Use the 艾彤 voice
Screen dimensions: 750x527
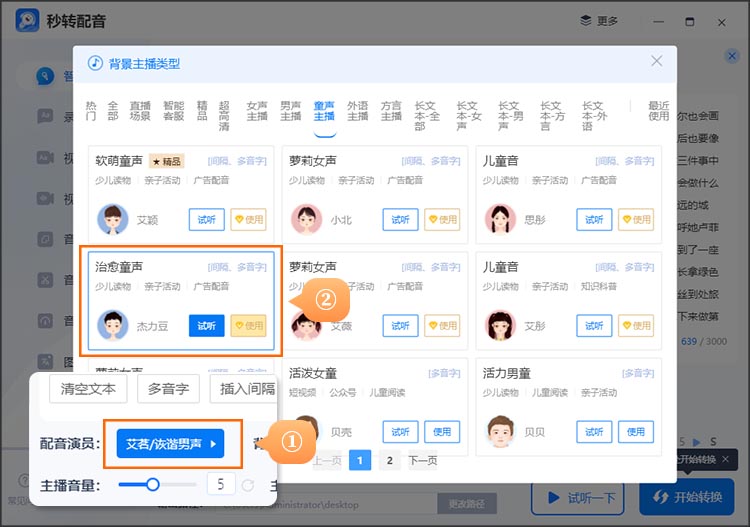636,326
